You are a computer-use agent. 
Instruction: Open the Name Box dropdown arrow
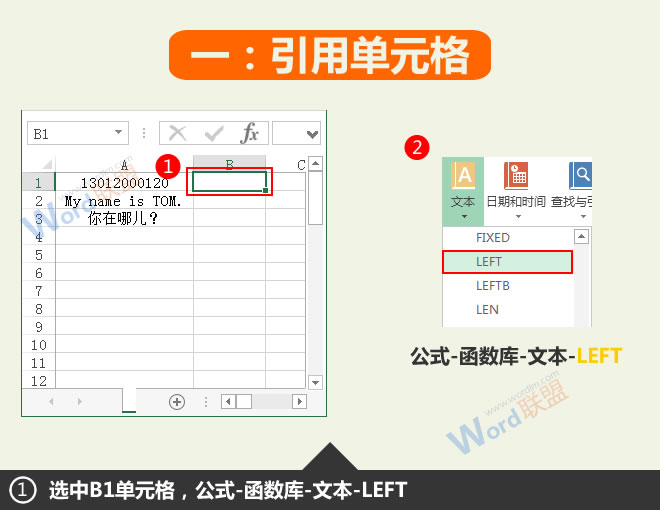[x=119, y=132]
